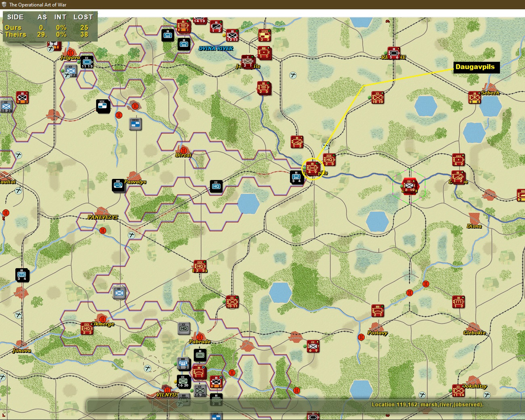525x420 pixels.
Task: Select the black 3-4 unit at left edge
Action: coord(22,275)
